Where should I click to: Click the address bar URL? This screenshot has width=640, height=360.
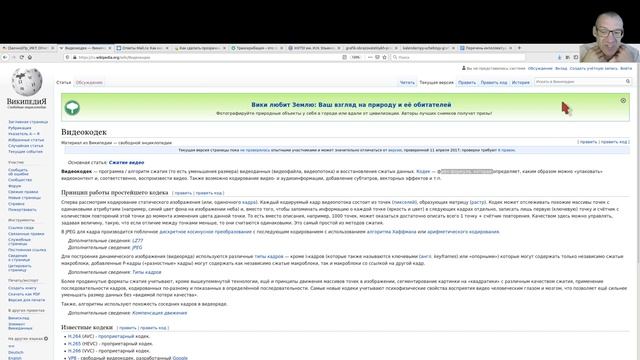(x=115, y=58)
